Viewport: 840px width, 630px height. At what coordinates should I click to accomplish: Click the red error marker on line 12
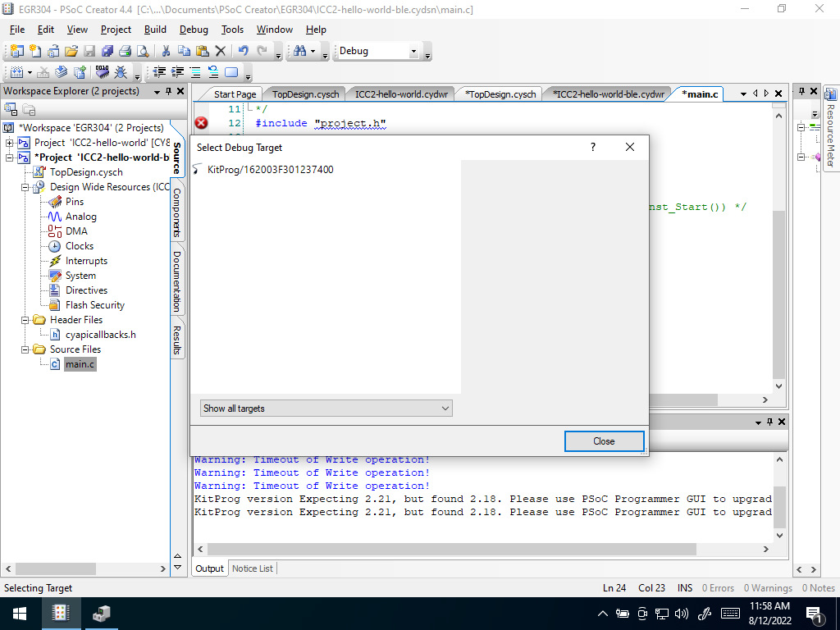202,123
